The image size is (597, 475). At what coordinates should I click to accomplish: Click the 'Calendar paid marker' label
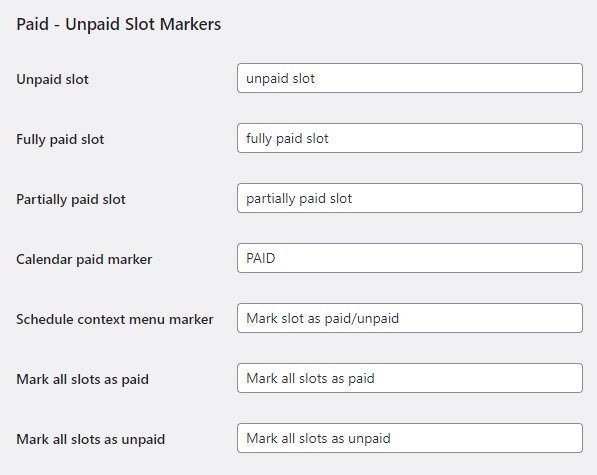84,259
